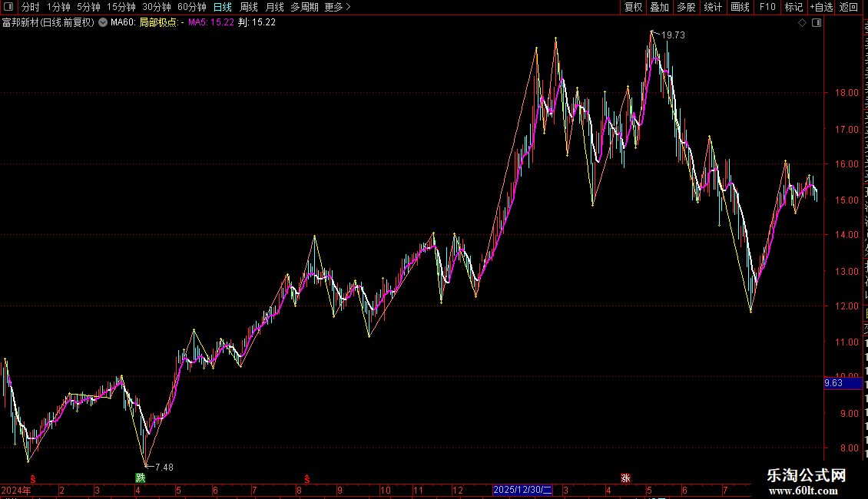Click the 2025/12/30 date marker on timeline
Image resolution: width=868 pixels, height=499 pixels.
point(522,490)
